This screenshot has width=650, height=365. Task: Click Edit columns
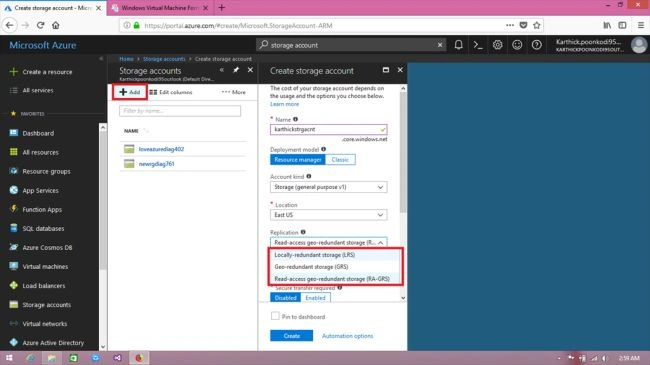click(x=171, y=92)
